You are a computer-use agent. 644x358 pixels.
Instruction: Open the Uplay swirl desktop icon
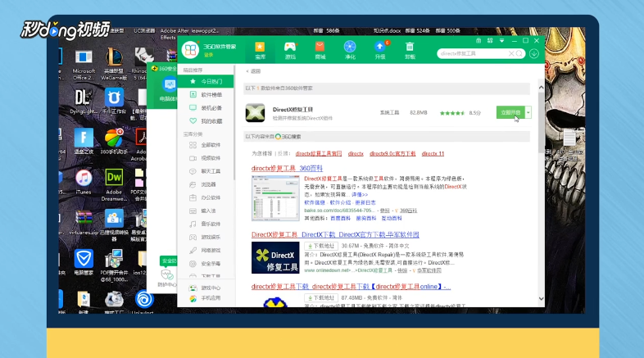(x=143, y=303)
